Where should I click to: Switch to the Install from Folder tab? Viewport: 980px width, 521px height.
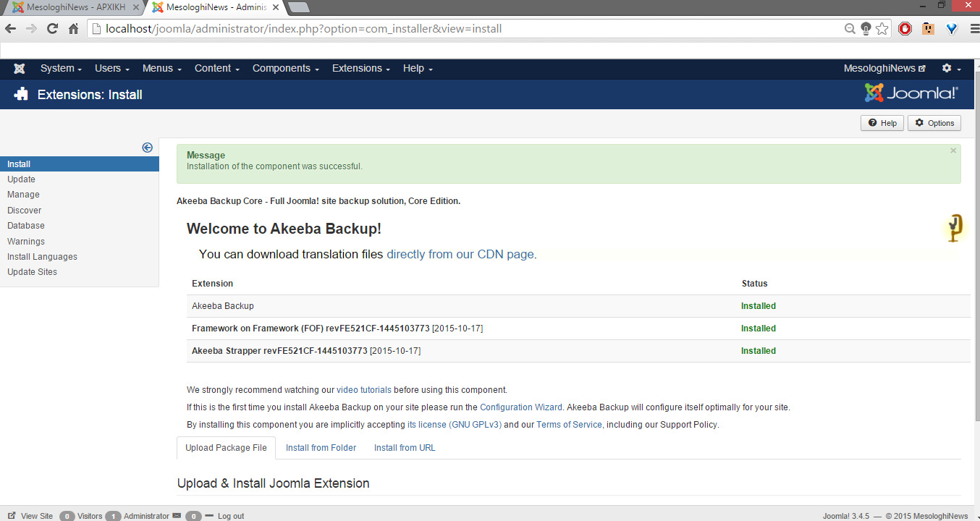321,448
